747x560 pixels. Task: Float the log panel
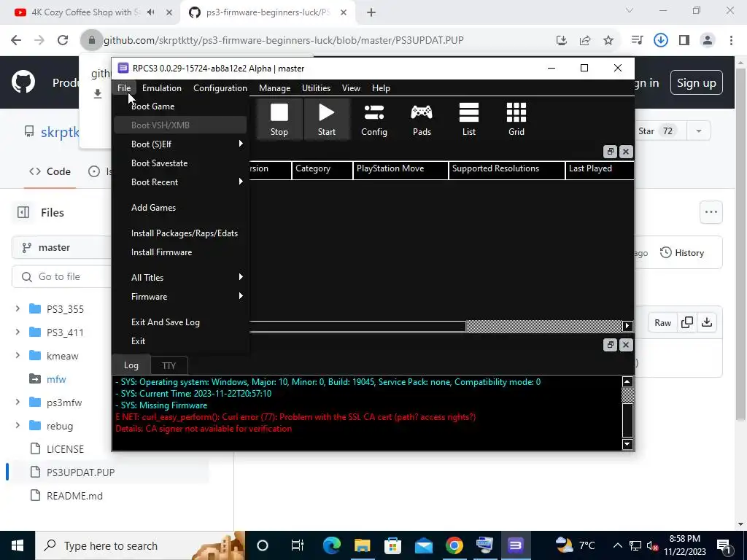pyautogui.click(x=610, y=345)
